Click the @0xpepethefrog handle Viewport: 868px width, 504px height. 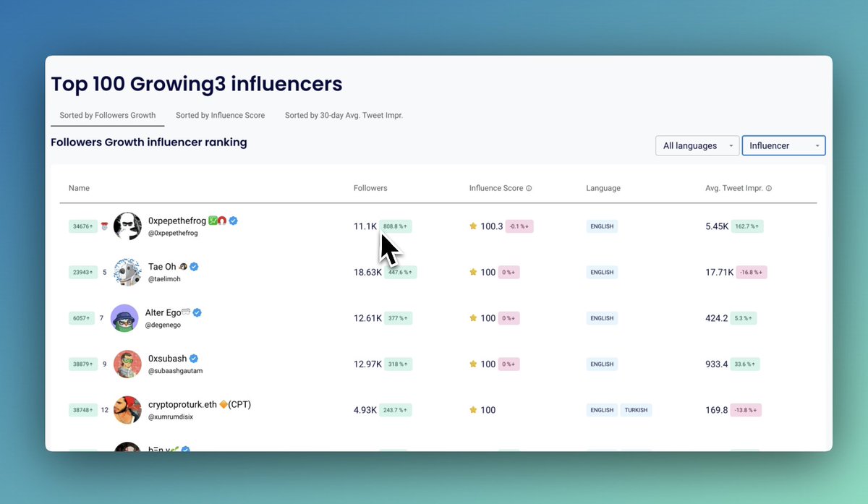coord(173,234)
